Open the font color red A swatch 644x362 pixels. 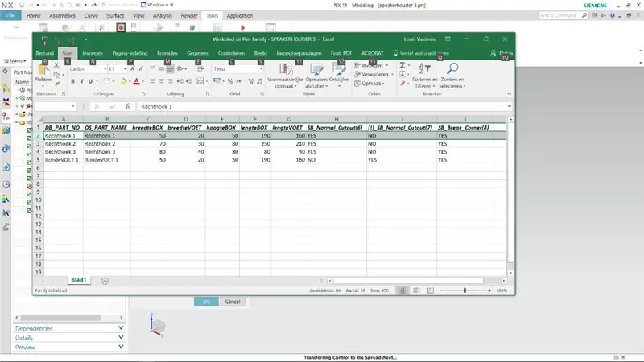tap(136, 81)
